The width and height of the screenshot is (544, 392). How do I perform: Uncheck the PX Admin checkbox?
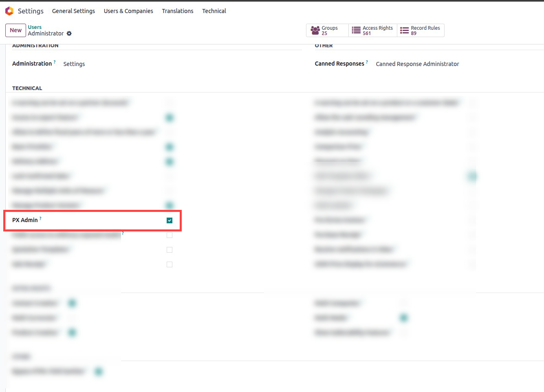(x=170, y=220)
